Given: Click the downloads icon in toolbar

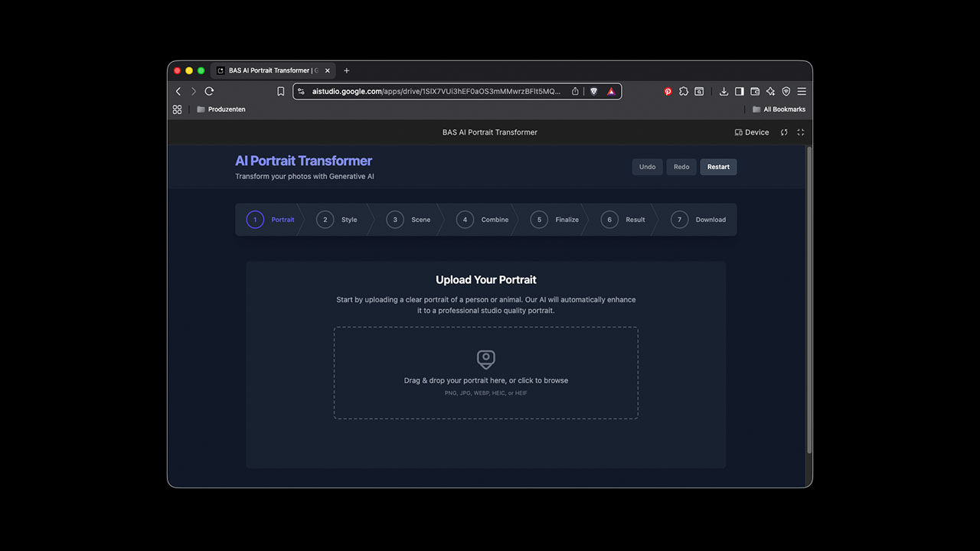Looking at the screenshot, I should [x=724, y=91].
